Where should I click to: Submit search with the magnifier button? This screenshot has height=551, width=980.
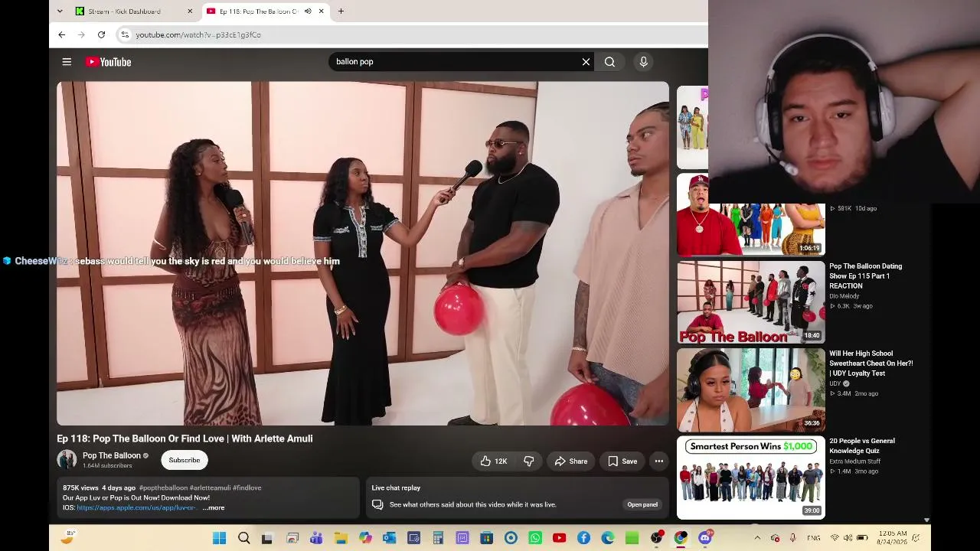[x=609, y=62]
